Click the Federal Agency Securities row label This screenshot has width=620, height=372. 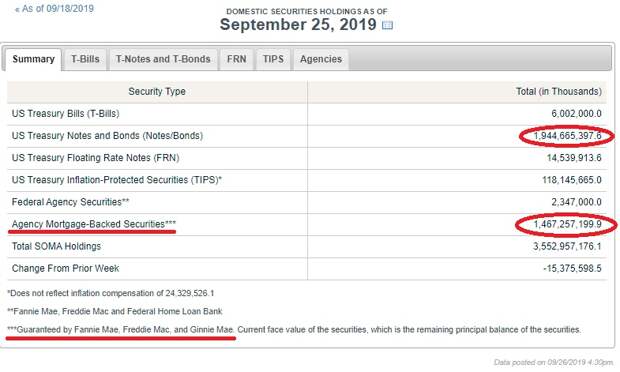[x=70, y=202]
